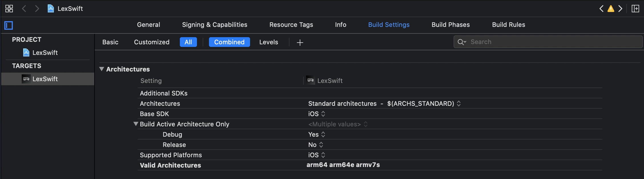Switch to Combined view
Viewport: 644px width, 179px height.
point(230,42)
